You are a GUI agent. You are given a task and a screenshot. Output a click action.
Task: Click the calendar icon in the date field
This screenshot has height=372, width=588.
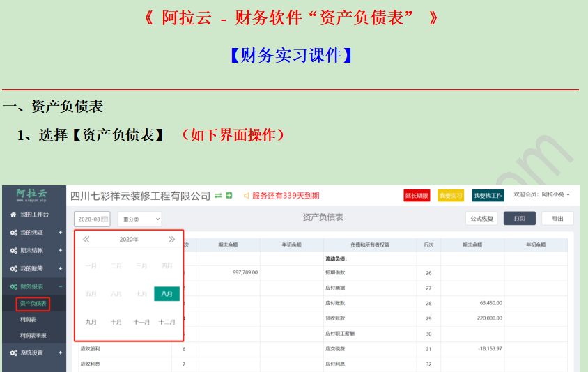tap(105, 219)
